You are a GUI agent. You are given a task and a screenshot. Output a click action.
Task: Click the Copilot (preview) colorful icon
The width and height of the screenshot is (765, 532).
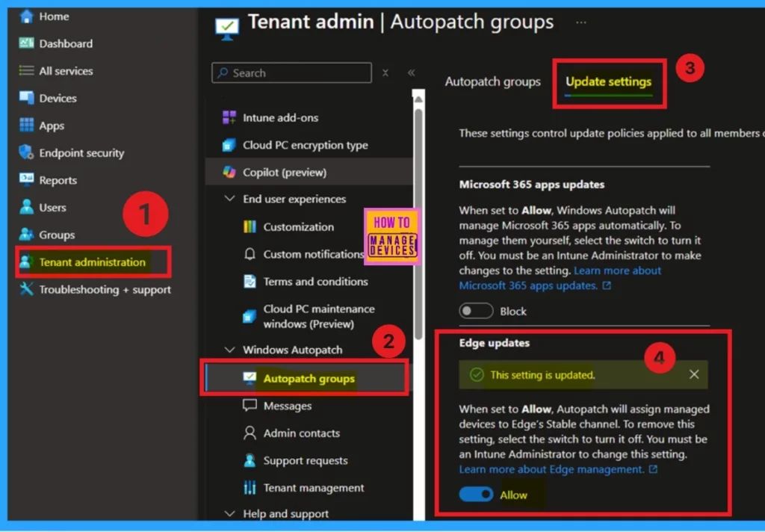pos(229,172)
